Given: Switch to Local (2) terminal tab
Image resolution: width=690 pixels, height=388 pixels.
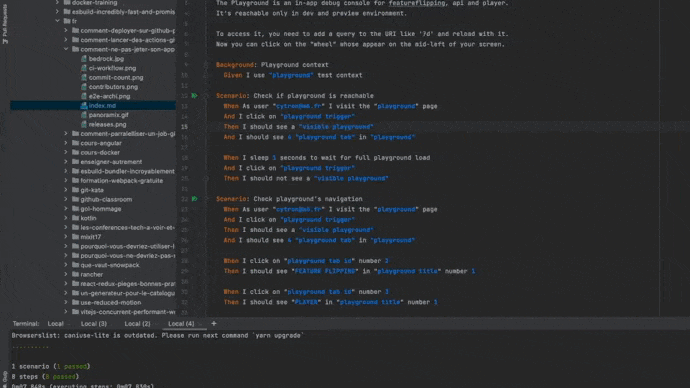Looking at the screenshot, I should [137, 323].
